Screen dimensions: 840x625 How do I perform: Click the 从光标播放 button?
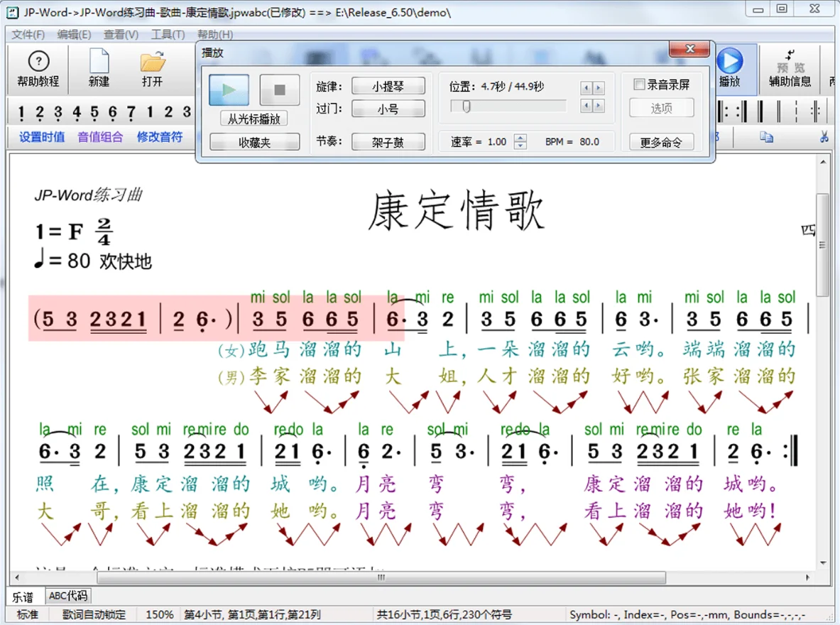[x=254, y=118]
